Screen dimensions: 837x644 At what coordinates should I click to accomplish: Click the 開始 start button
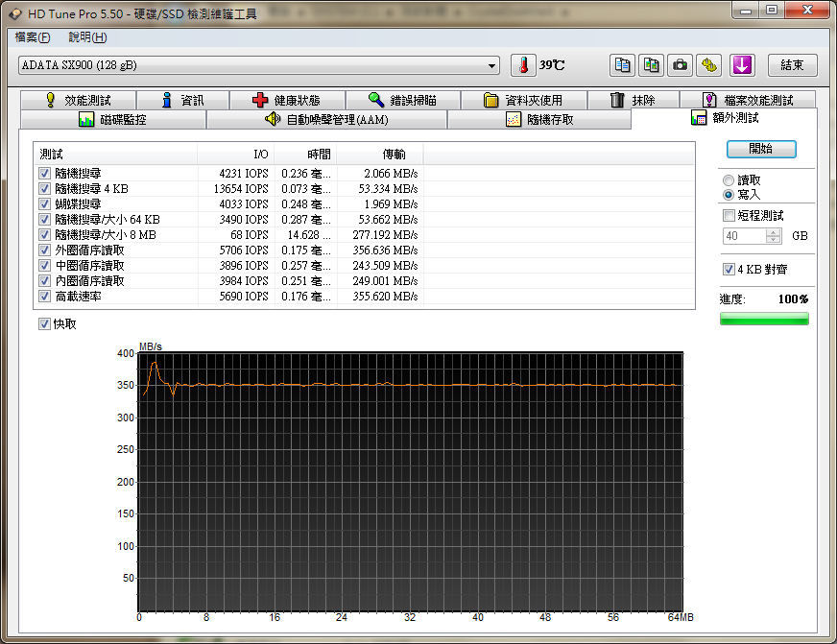[x=761, y=149]
